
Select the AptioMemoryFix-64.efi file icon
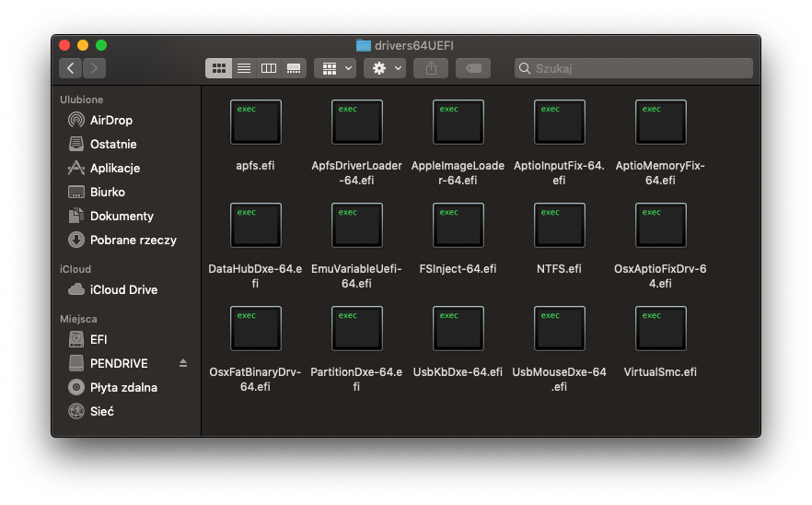(661, 123)
